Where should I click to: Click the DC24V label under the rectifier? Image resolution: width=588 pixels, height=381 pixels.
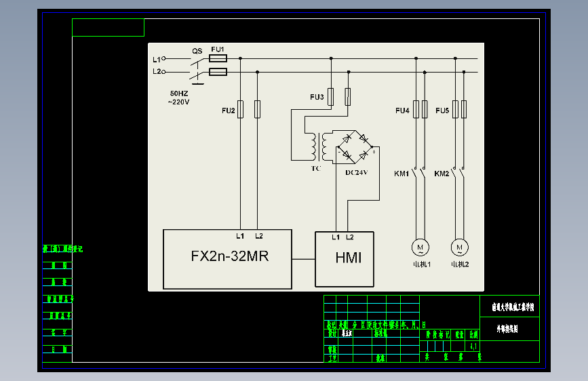click(356, 172)
